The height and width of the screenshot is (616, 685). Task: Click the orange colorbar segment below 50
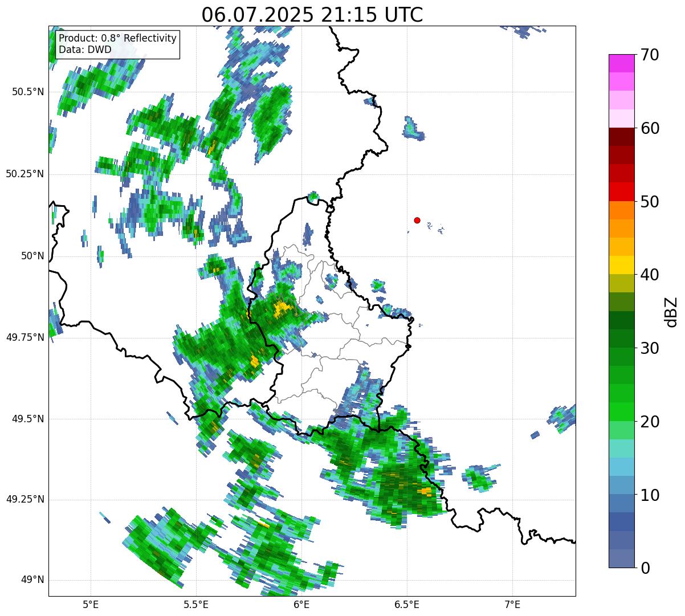pos(621,210)
